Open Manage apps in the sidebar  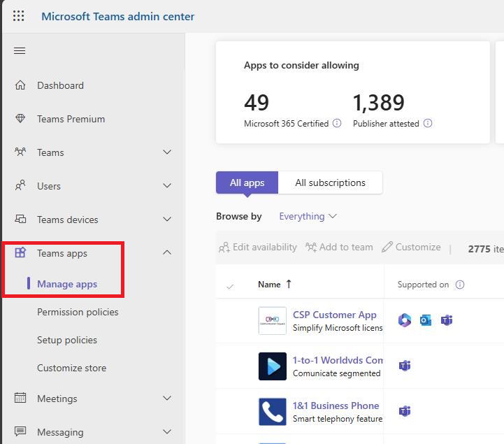67,284
